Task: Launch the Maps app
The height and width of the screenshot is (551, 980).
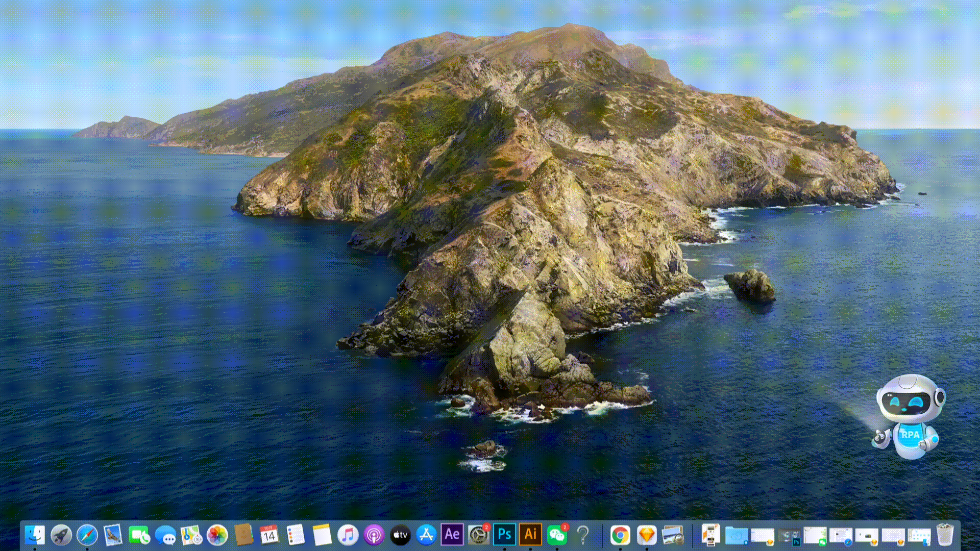Action: 191,535
